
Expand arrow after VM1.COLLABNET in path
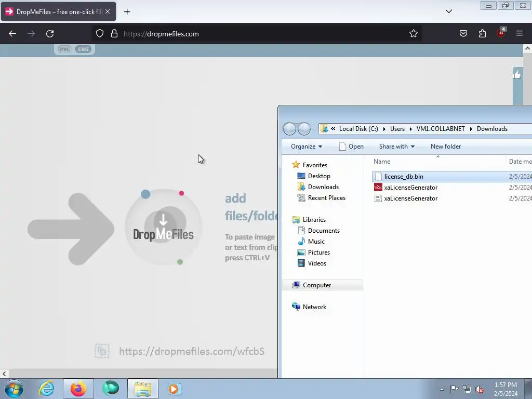(471, 129)
